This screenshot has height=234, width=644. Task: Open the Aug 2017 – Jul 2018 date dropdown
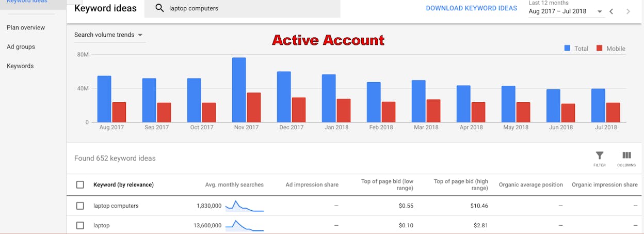point(566,11)
